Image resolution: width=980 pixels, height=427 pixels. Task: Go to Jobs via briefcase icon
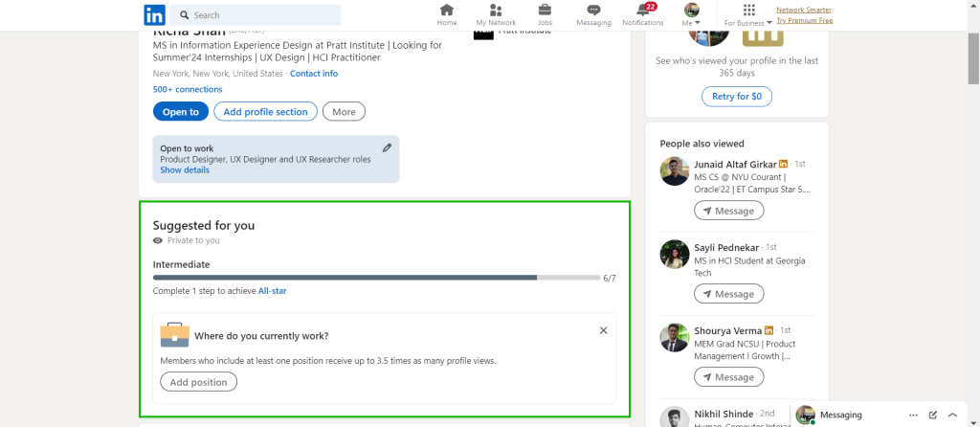pos(545,15)
